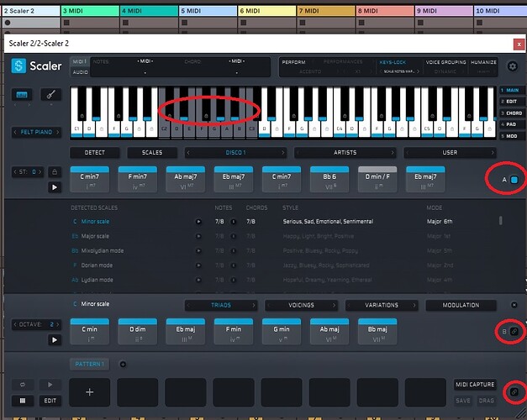Click PERFORM in top bar
The image size is (527, 420).
[x=293, y=62]
